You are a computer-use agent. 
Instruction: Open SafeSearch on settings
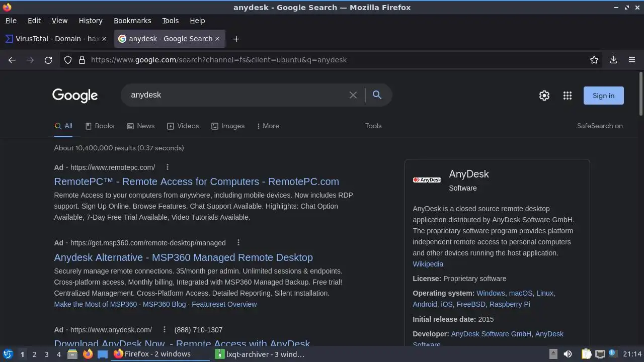coord(600,126)
